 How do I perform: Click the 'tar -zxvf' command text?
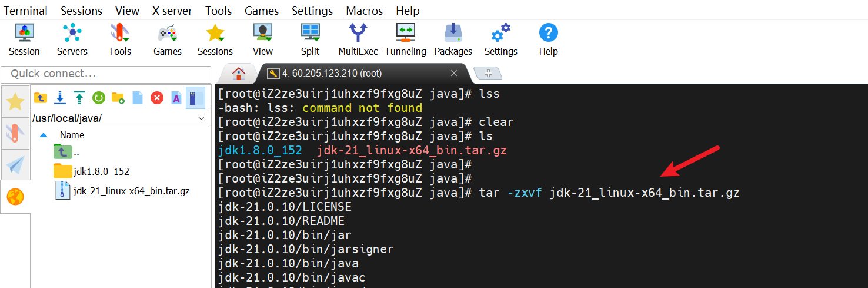coord(511,193)
